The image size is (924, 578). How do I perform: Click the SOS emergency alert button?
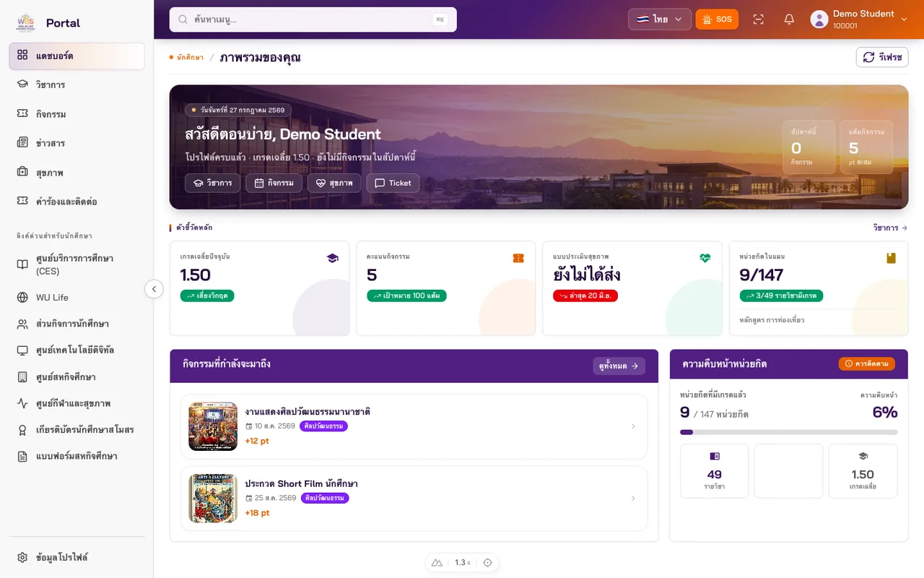click(717, 20)
